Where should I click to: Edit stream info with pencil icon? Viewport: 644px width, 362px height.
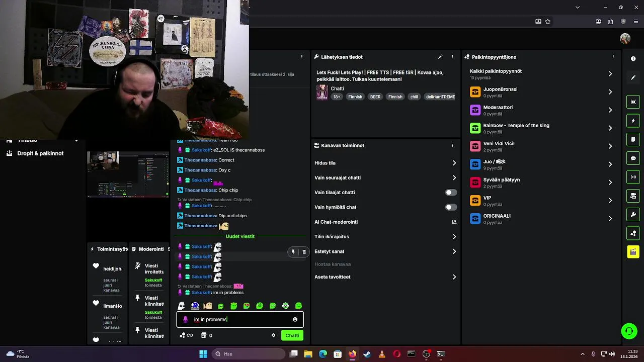[440, 57]
